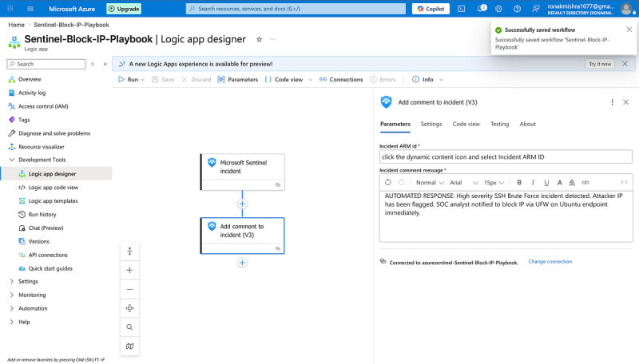Click the account avatar picture
Viewport: 639px width, 364px height.
626,9
